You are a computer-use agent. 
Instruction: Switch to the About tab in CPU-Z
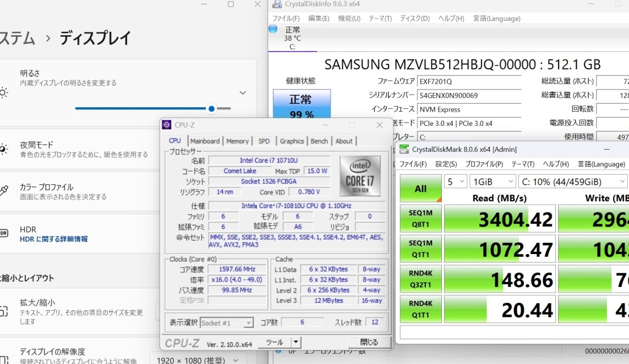[x=344, y=141]
